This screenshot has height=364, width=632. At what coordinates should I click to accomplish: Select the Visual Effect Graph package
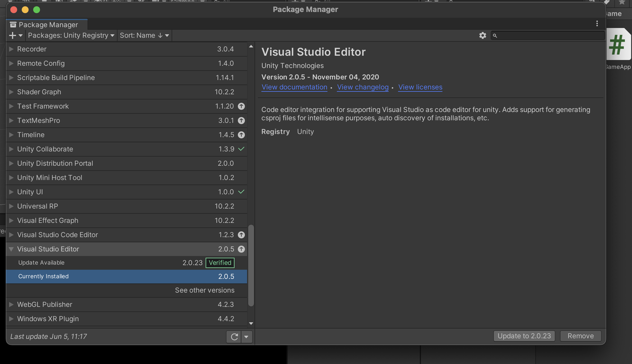(127, 221)
